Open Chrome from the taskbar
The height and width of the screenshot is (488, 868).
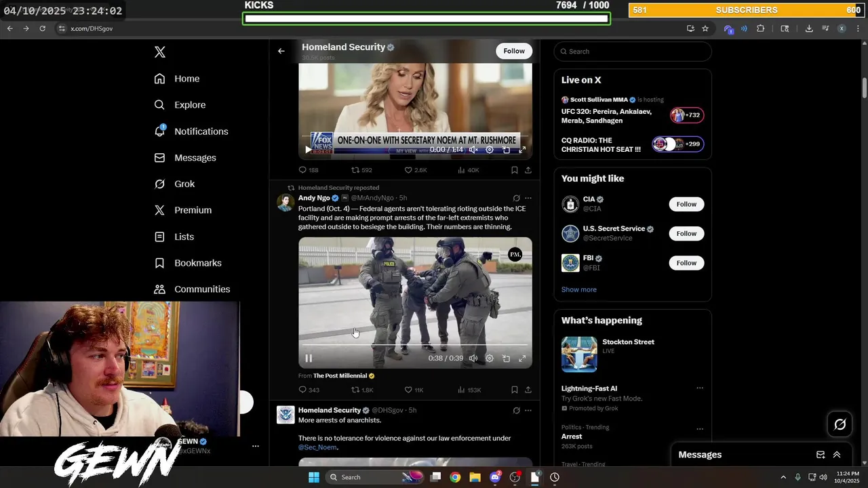[455, 477]
